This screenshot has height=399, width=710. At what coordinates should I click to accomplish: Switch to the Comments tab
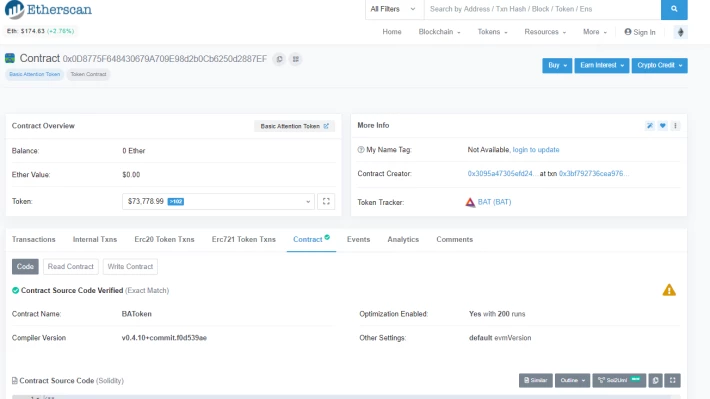(455, 240)
